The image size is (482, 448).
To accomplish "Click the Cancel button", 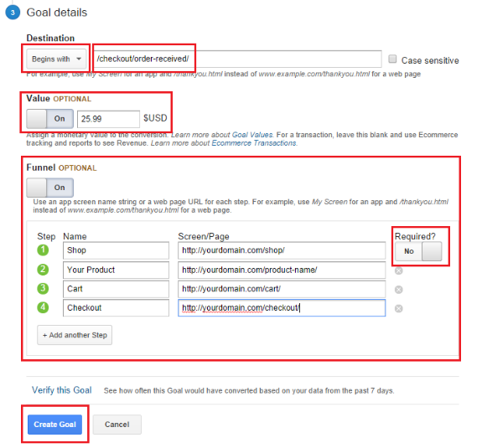I will click(x=117, y=425).
